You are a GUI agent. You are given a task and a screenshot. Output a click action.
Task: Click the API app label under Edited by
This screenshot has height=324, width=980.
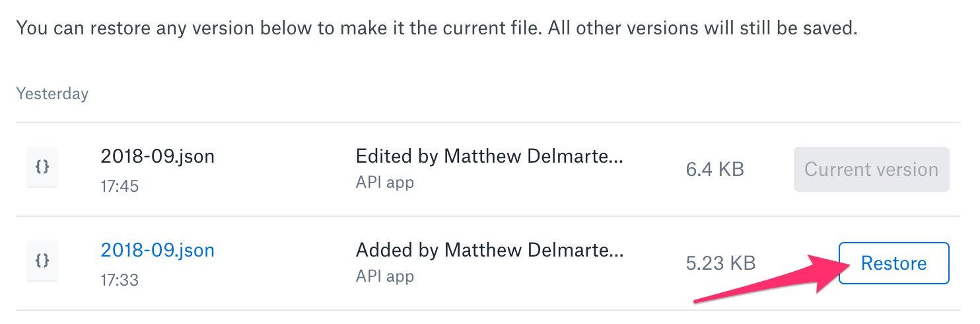pos(384,182)
